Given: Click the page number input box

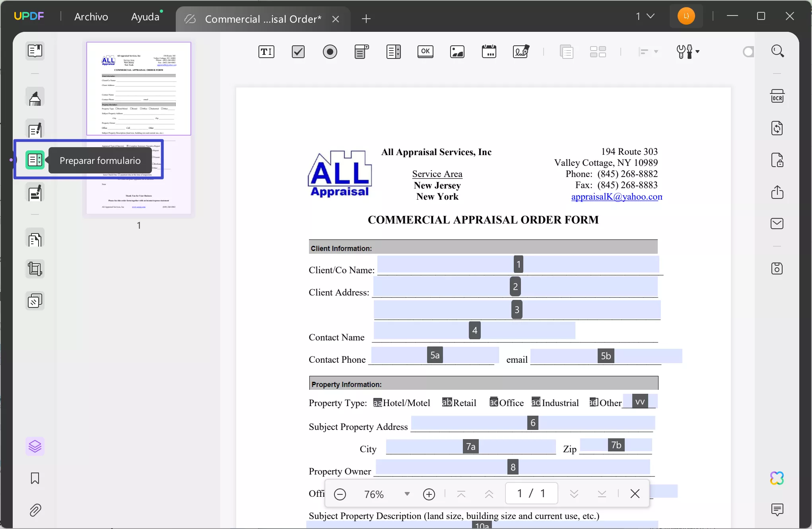Looking at the screenshot, I should (531, 493).
